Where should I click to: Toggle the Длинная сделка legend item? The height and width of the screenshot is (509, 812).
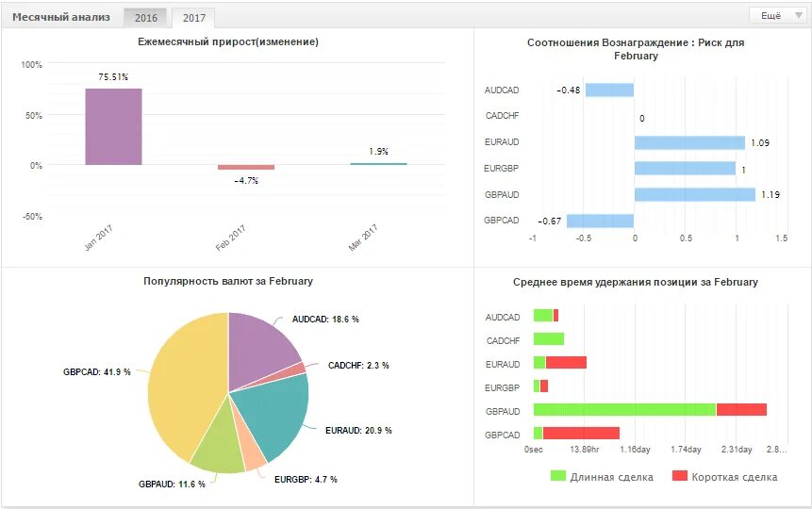[602, 476]
